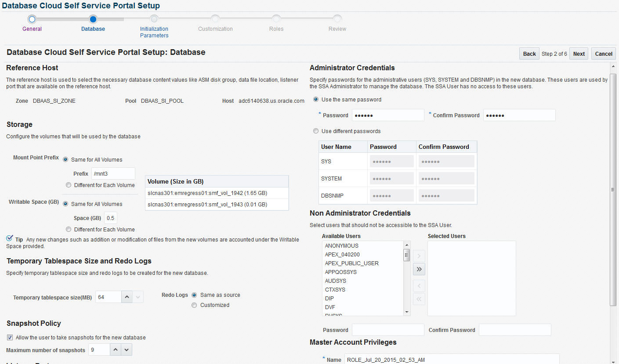This screenshot has height=364, width=619.
Task: Go to the Database step label
Action: [93, 29]
